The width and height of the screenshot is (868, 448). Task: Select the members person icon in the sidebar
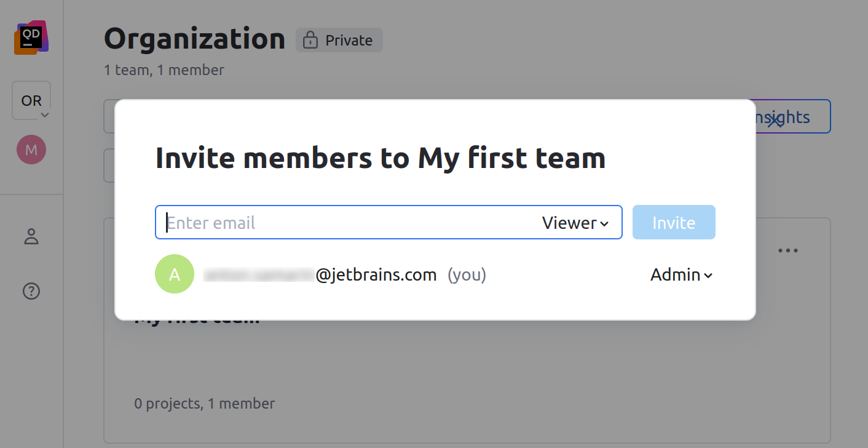pos(31,236)
